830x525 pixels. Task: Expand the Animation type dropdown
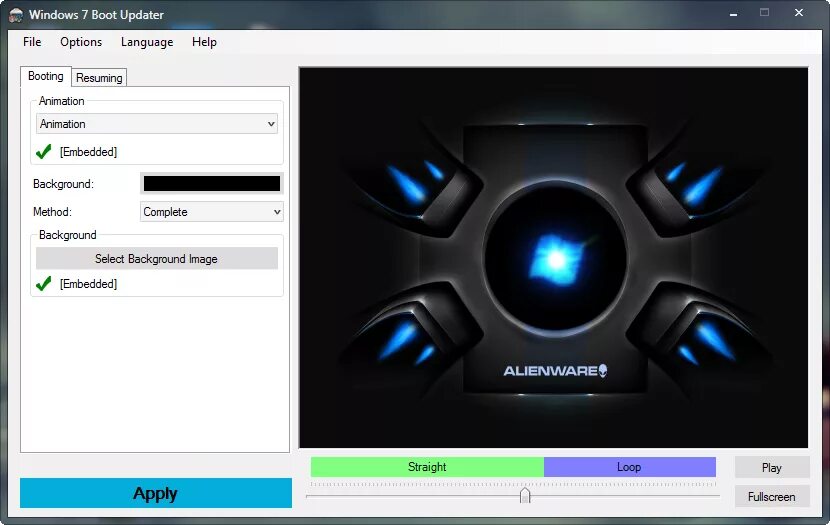pos(157,124)
